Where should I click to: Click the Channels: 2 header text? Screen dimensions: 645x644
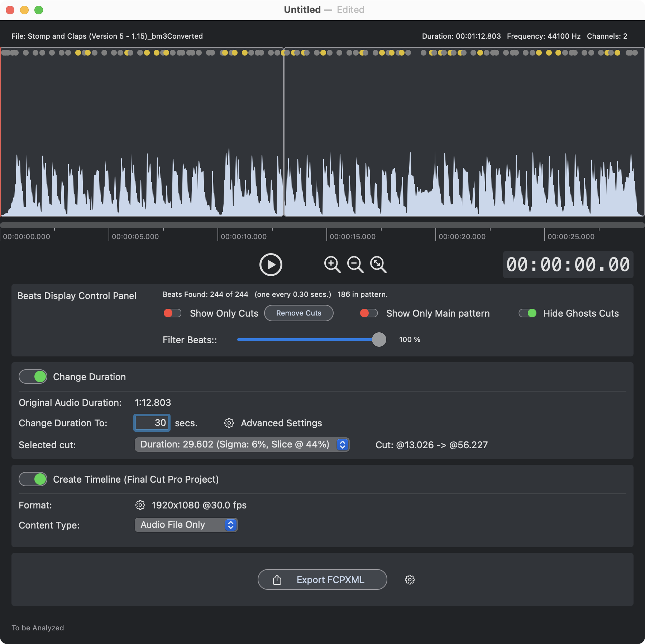pyautogui.click(x=607, y=36)
